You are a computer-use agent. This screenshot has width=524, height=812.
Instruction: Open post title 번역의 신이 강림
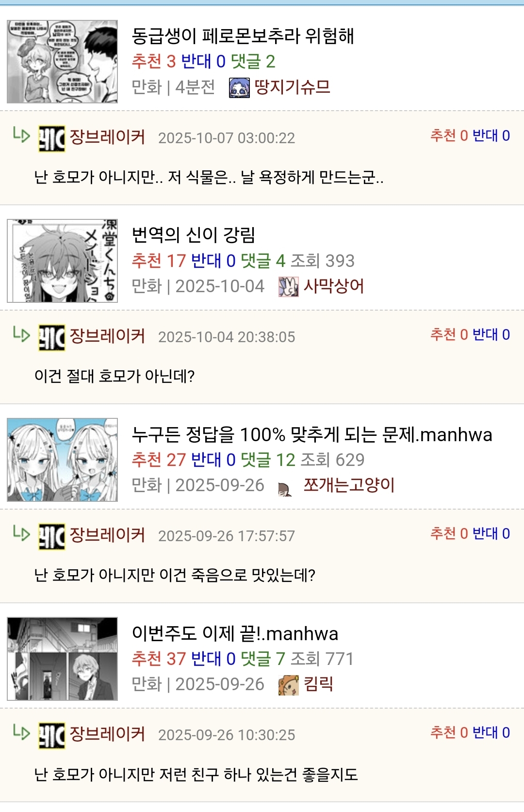(x=194, y=235)
